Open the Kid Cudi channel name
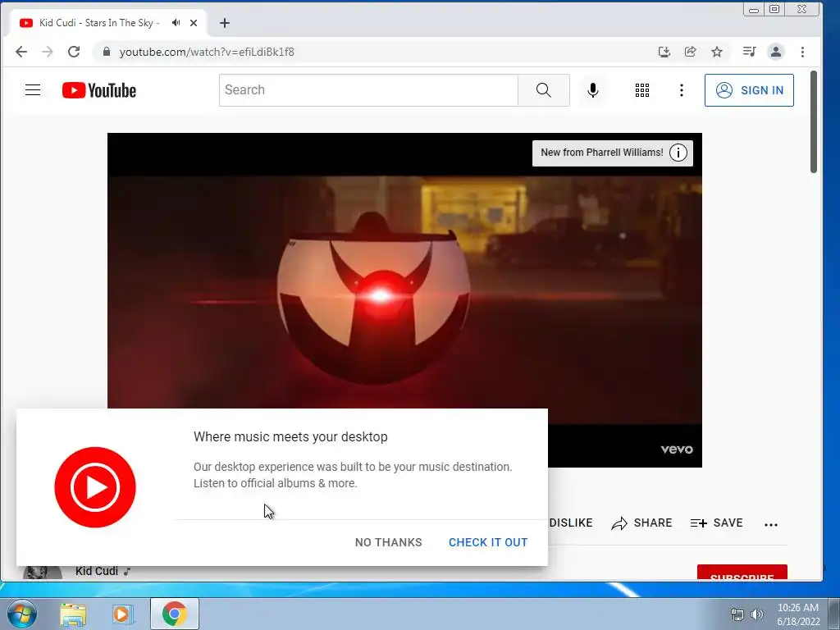The width and height of the screenshot is (840, 630). pyautogui.click(x=97, y=571)
